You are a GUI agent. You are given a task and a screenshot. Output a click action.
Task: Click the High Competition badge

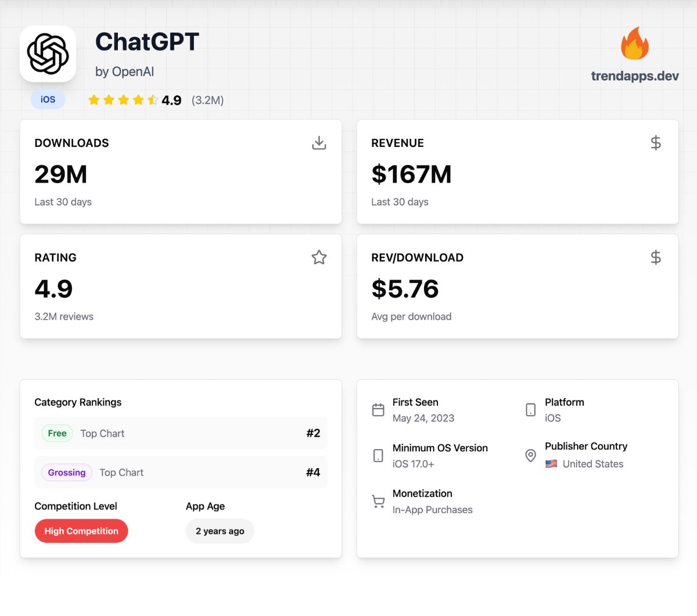pyautogui.click(x=81, y=531)
